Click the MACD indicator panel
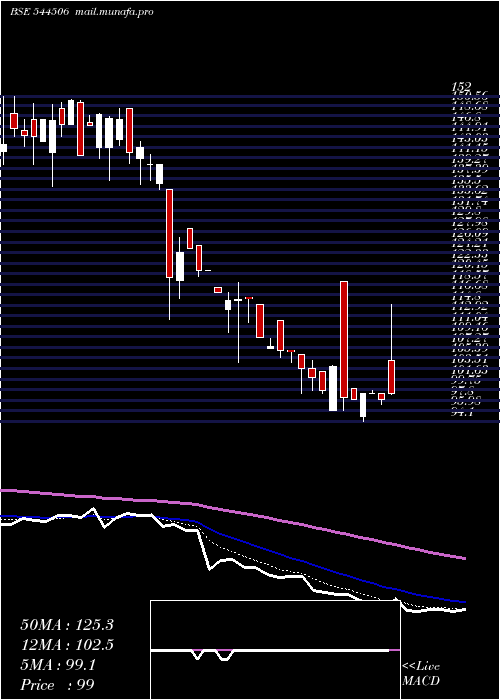 tap(275, 650)
